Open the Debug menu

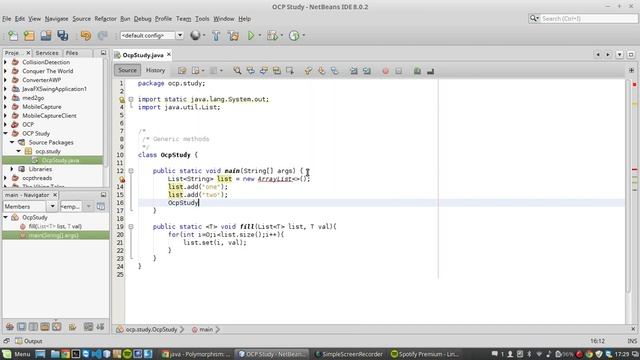(142, 19)
